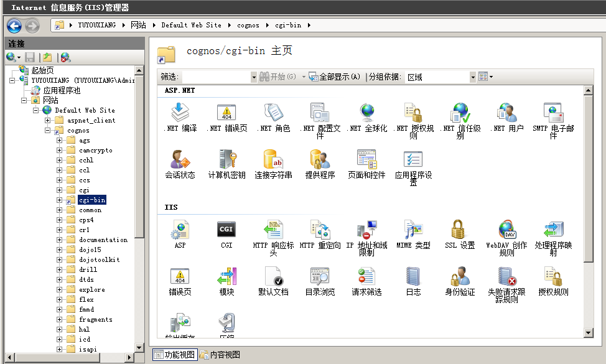Open the MIME 类型 feature
The height and width of the screenshot is (364, 606).
(414, 234)
